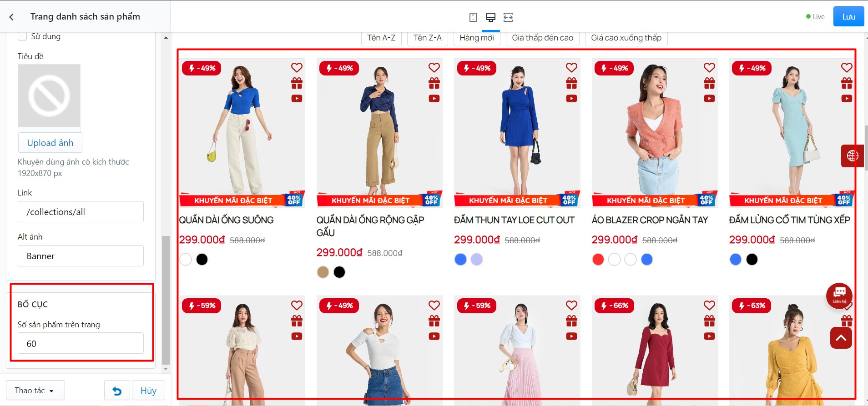This screenshot has width=868, height=406.
Task: Sort by Giá cao xuống thấp
Action: click(626, 38)
